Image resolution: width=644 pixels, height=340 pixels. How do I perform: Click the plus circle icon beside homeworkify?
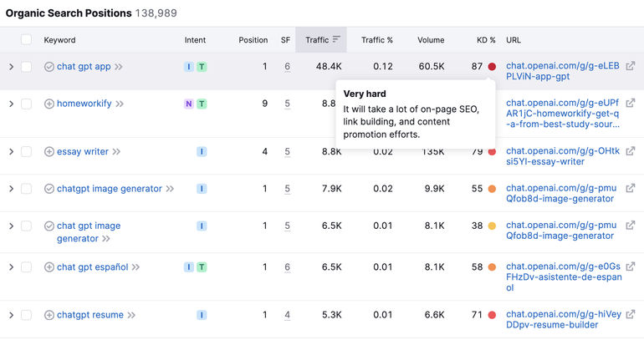(49, 104)
